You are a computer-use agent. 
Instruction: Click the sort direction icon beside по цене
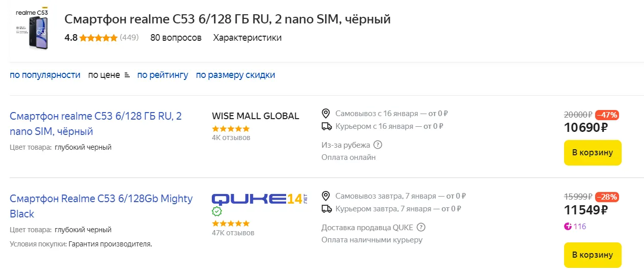coord(127,75)
